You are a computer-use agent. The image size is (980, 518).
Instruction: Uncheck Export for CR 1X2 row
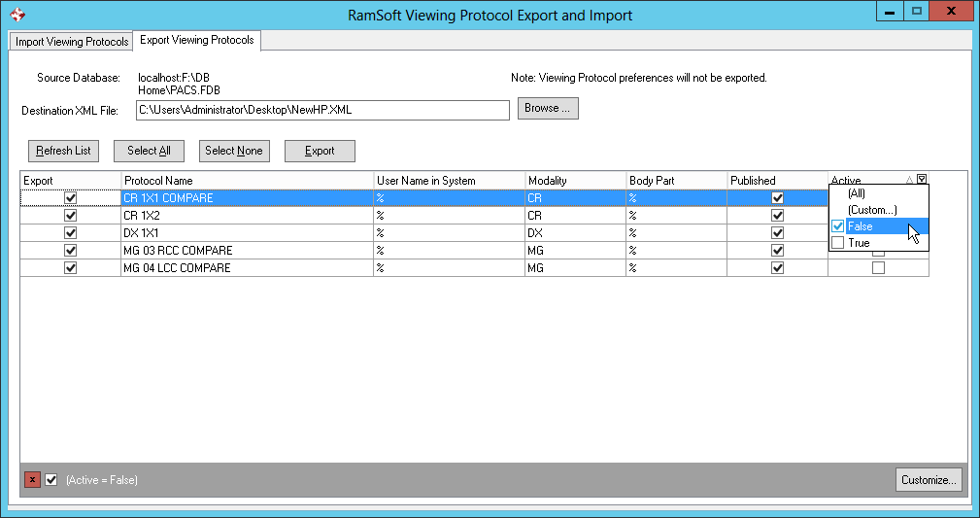(x=70, y=216)
